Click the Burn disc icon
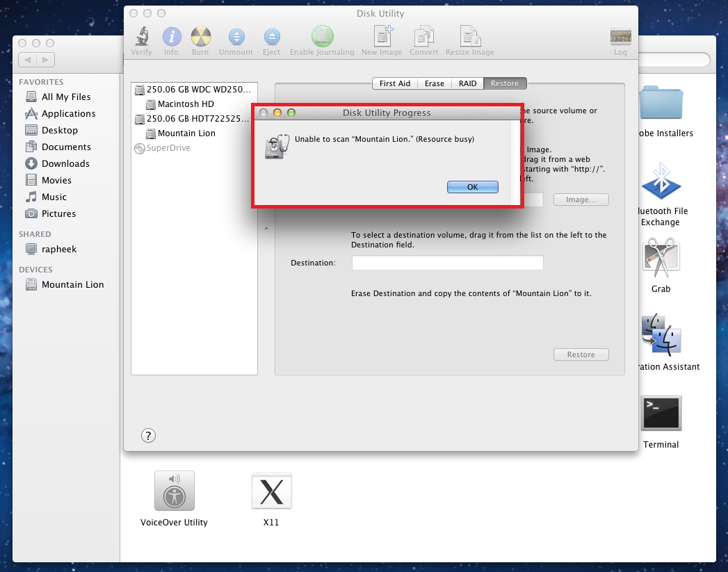The width and height of the screenshot is (728, 572). click(200, 36)
